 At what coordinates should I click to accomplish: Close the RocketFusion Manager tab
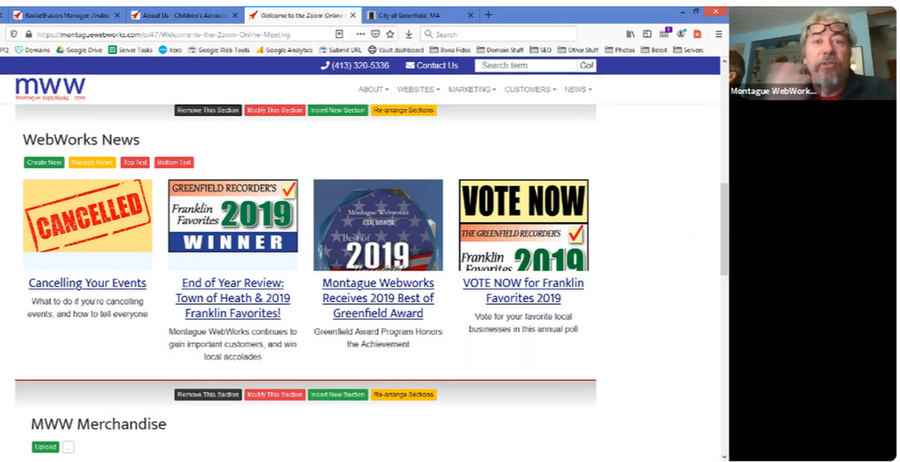point(118,15)
